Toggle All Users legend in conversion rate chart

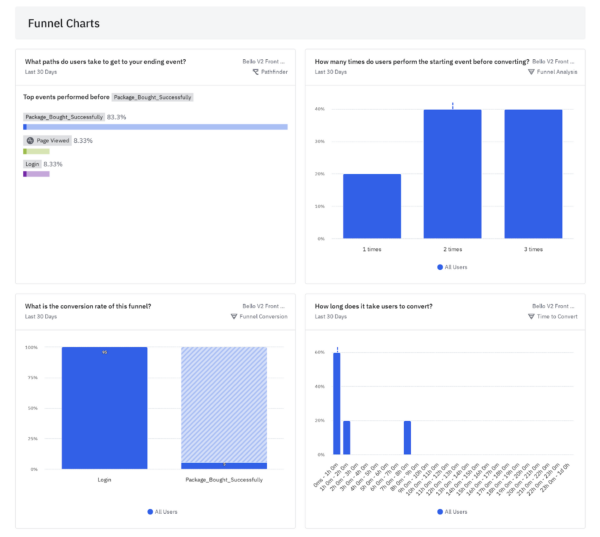(165, 511)
